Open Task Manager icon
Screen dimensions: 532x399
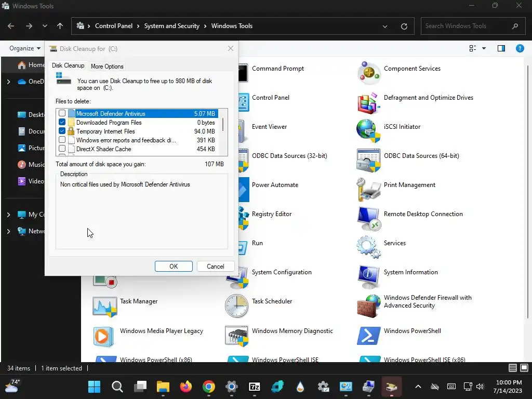tap(104, 305)
